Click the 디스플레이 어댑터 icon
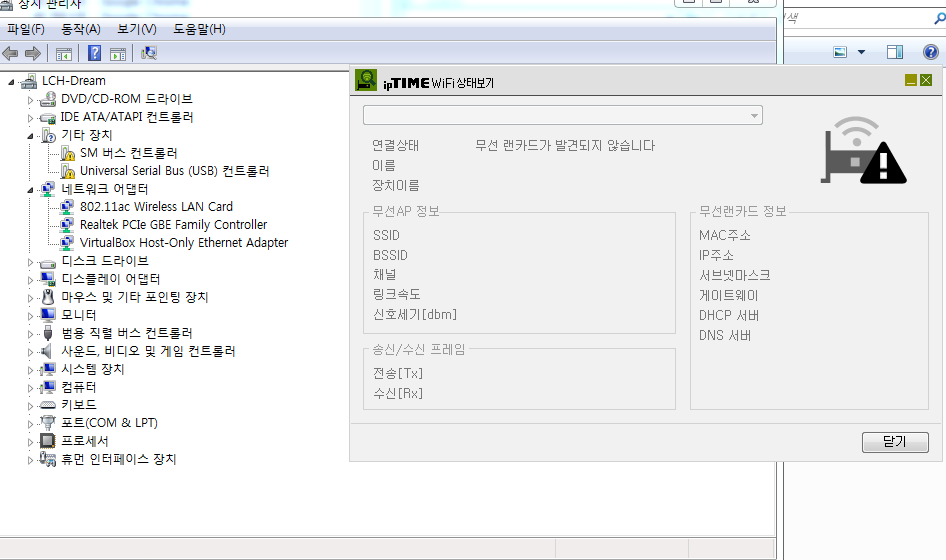 click(x=48, y=279)
